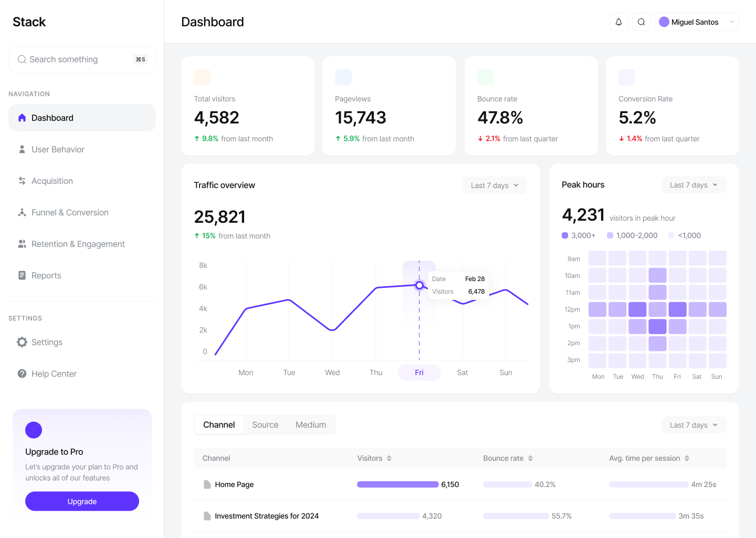Open the Miguel Santos account dropdown
756x538 pixels.
[697, 22]
